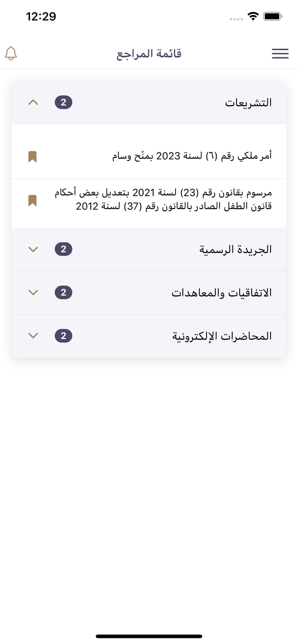Screen dimensions: 298x644
Task: Open the notifications bell icon
Action: (x=11, y=53)
